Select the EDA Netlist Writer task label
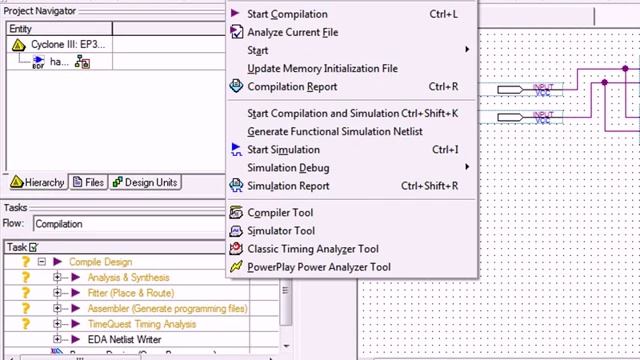The width and height of the screenshot is (640, 360). point(124,339)
